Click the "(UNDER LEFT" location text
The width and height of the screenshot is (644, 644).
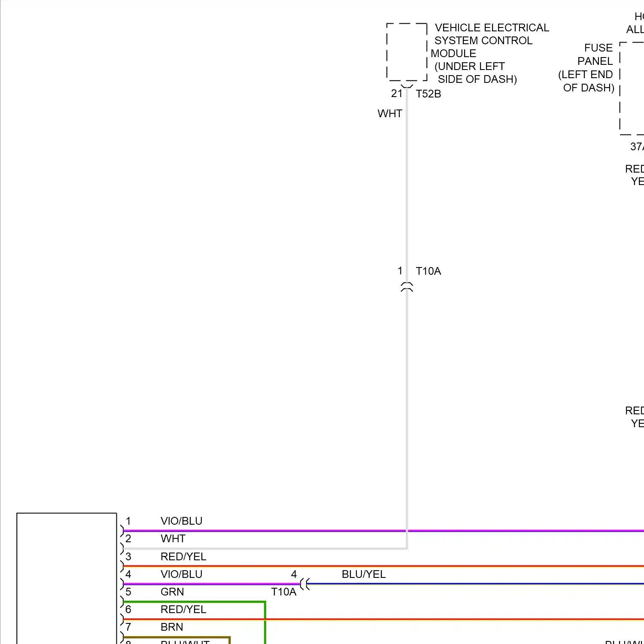tap(470, 67)
